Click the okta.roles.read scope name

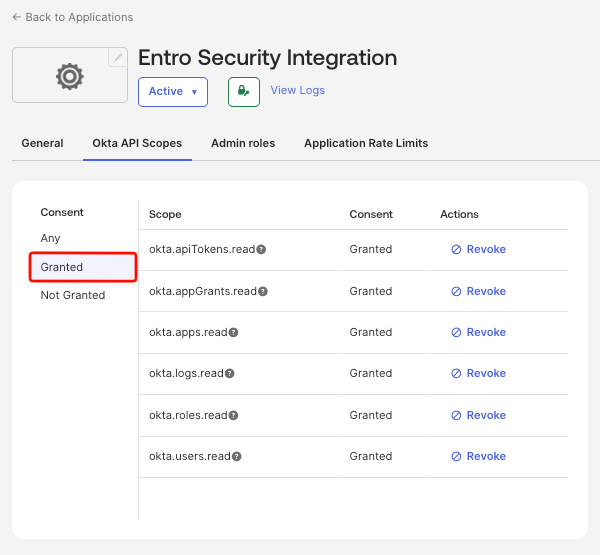click(x=188, y=416)
